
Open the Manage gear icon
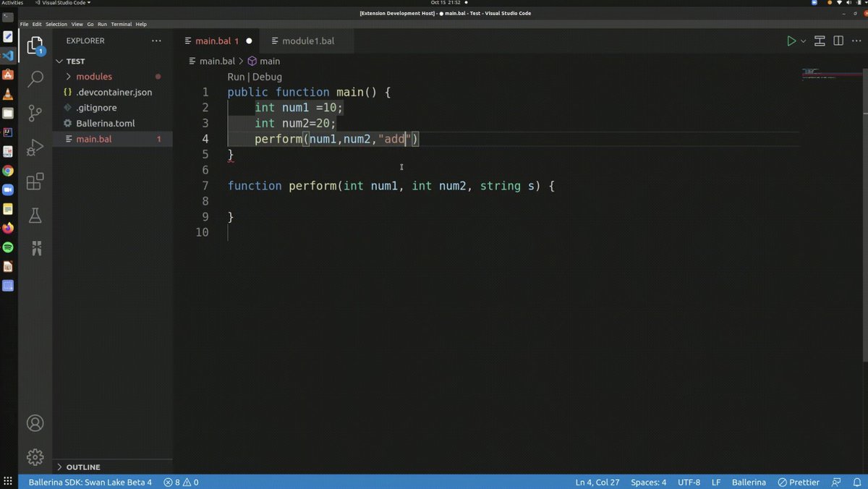click(x=35, y=457)
